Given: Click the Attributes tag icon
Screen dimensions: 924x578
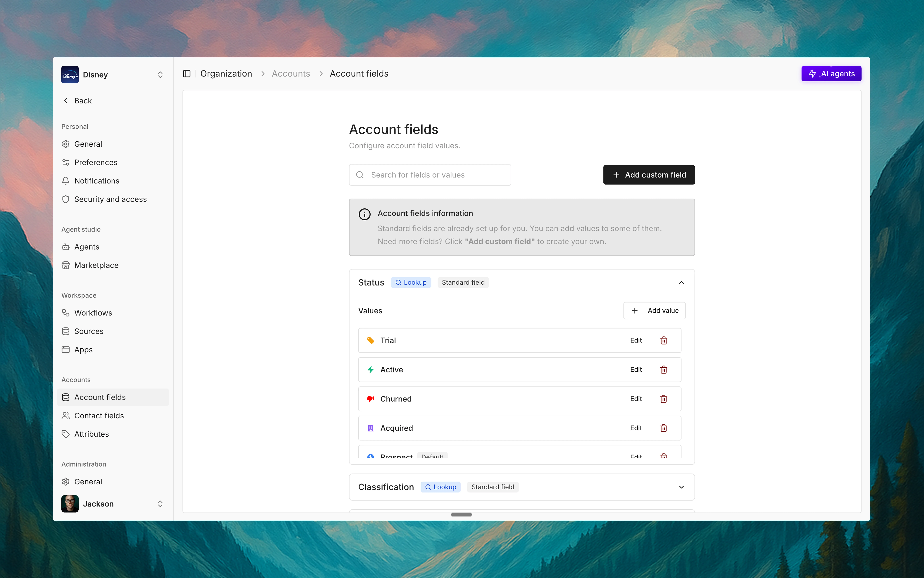Looking at the screenshot, I should pyautogui.click(x=66, y=434).
